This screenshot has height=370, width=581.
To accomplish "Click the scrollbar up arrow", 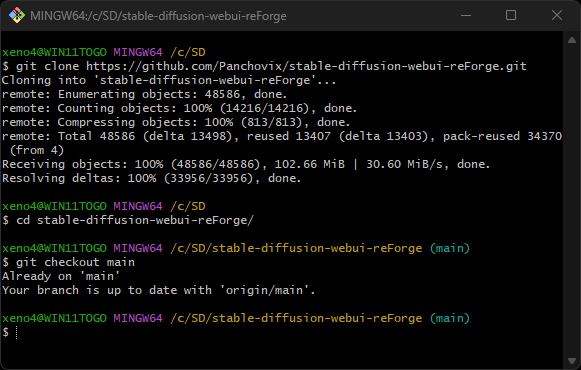I will tap(572, 40).
